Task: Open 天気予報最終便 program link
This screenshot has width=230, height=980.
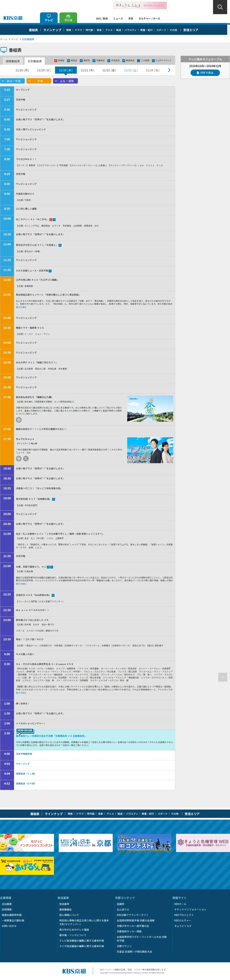Action: tap(24, 754)
